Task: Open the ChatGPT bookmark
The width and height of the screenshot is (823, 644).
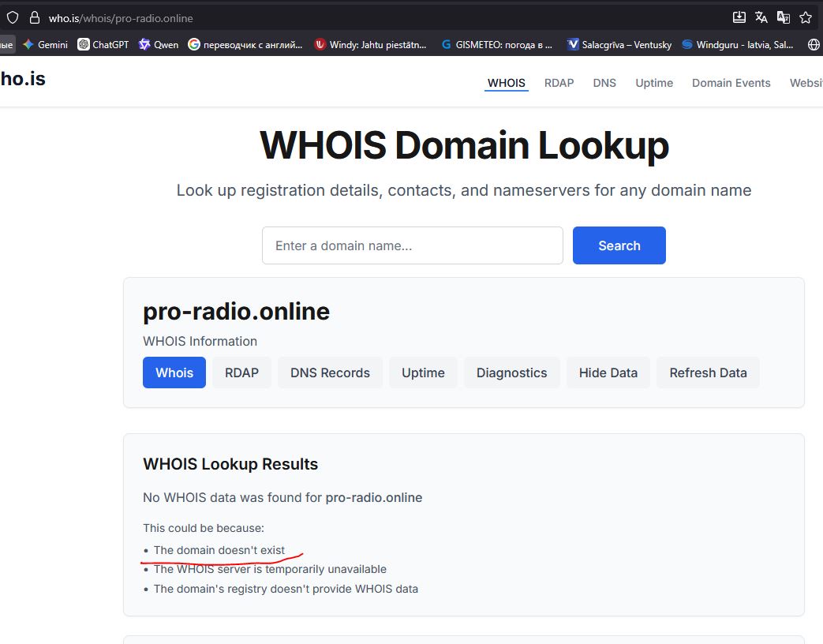Action: [x=103, y=45]
